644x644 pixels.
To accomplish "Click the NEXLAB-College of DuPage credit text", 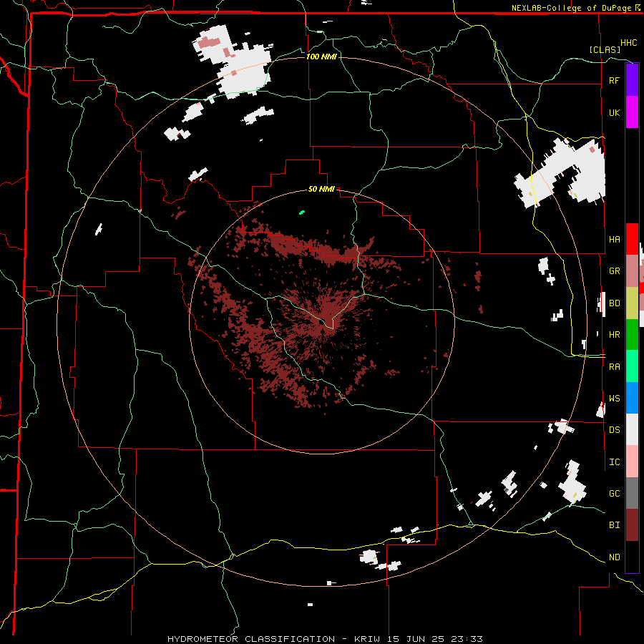I will click(x=571, y=8).
